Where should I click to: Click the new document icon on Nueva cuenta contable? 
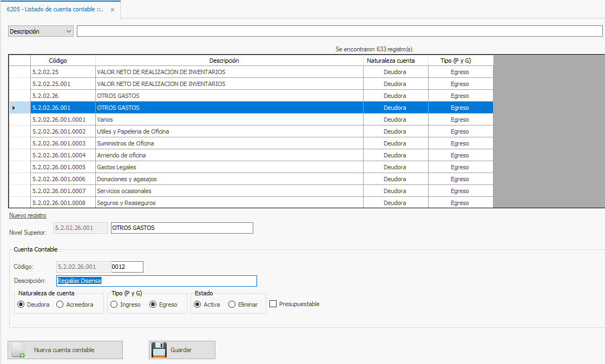pyautogui.click(x=18, y=350)
